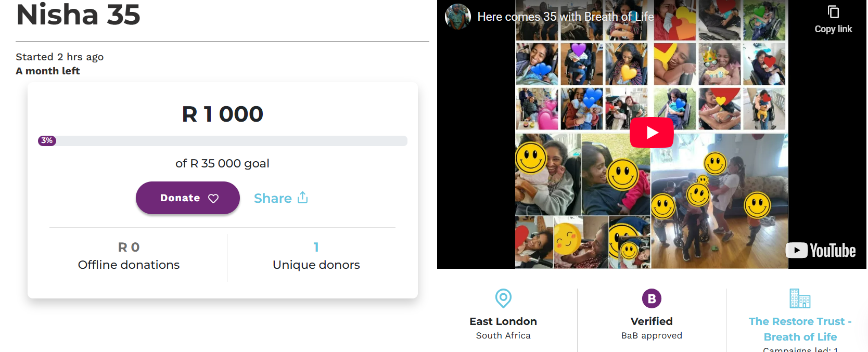Click the 'Nisha 35' campaign heading
This screenshot has width=868, height=352.
click(79, 14)
